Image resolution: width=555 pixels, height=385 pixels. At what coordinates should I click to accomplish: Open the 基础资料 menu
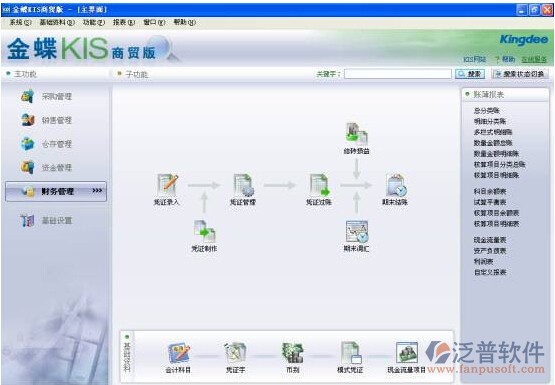pos(57,22)
